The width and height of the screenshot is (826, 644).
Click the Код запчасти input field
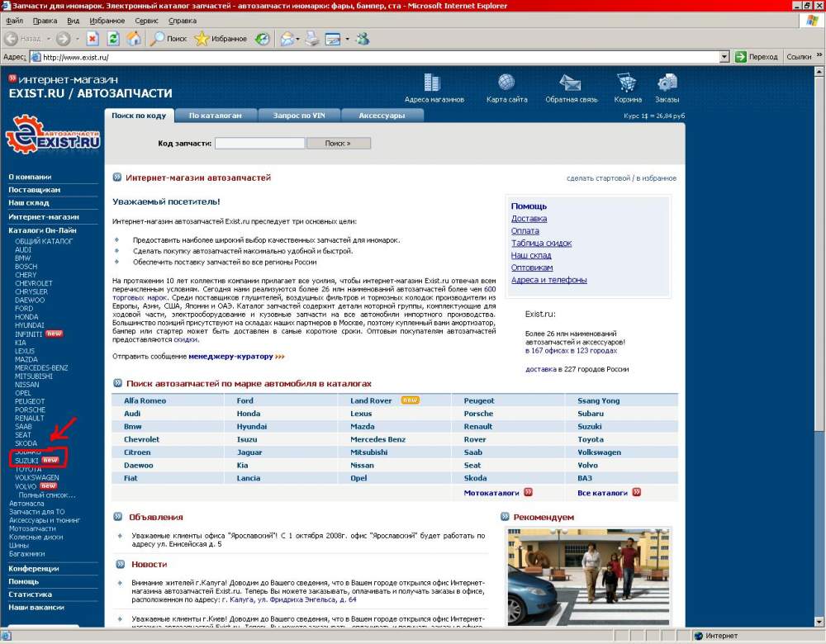click(x=259, y=143)
